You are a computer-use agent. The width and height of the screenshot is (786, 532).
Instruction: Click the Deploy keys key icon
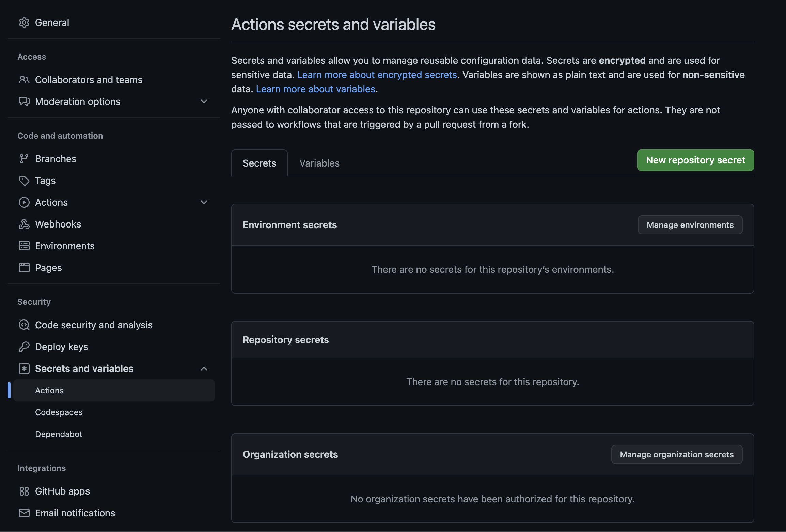(x=24, y=347)
